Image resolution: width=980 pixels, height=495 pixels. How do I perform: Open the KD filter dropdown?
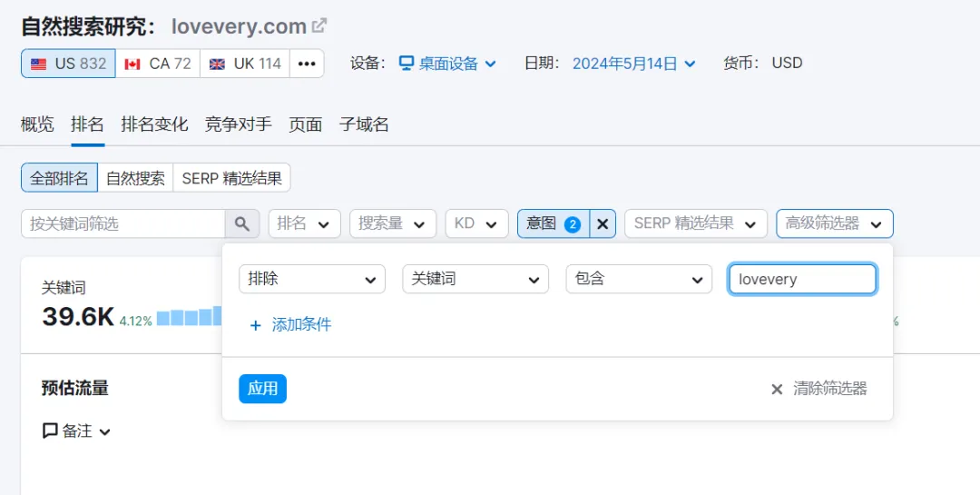click(x=477, y=223)
